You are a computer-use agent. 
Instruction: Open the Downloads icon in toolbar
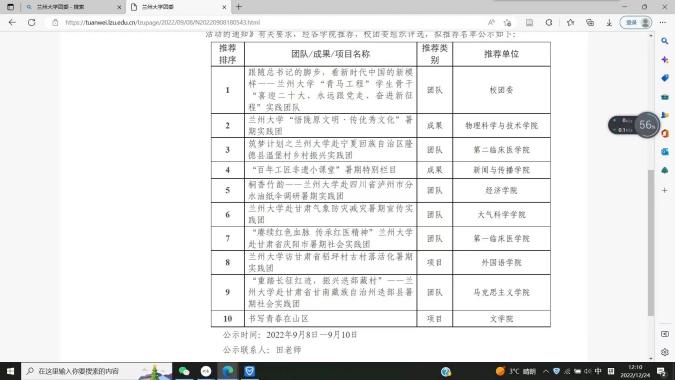(x=609, y=22)
